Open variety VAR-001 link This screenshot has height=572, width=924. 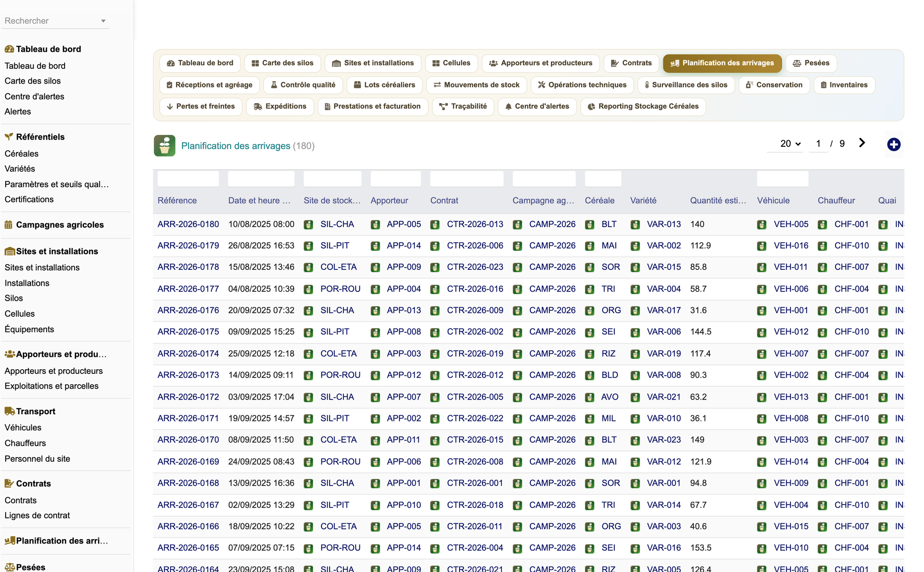pyautogui.click(x=664, y=483)
